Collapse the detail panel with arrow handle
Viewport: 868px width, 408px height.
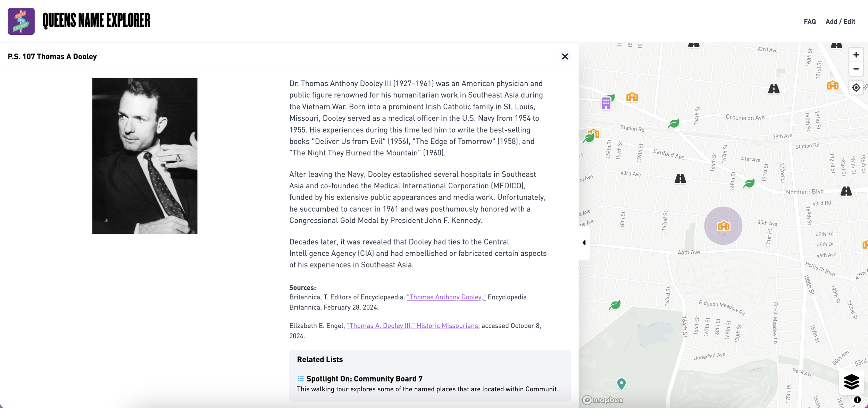[x=584, y=243]
